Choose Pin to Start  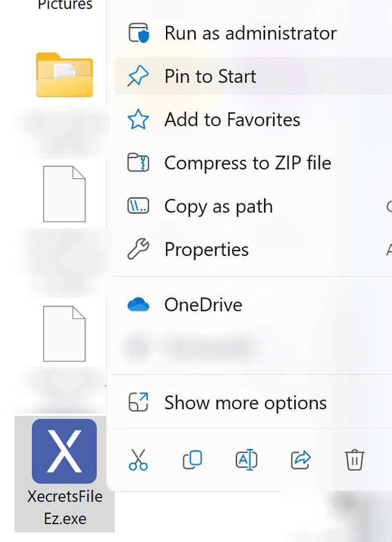(209, 77)
